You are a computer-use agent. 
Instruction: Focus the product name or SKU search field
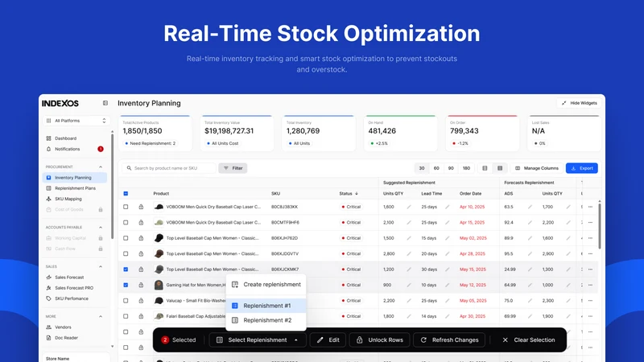point(168,168)
